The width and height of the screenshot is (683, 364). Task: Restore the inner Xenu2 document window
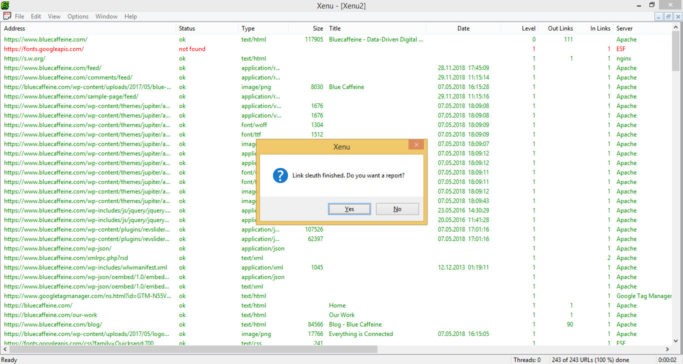[x=668, y=17]
